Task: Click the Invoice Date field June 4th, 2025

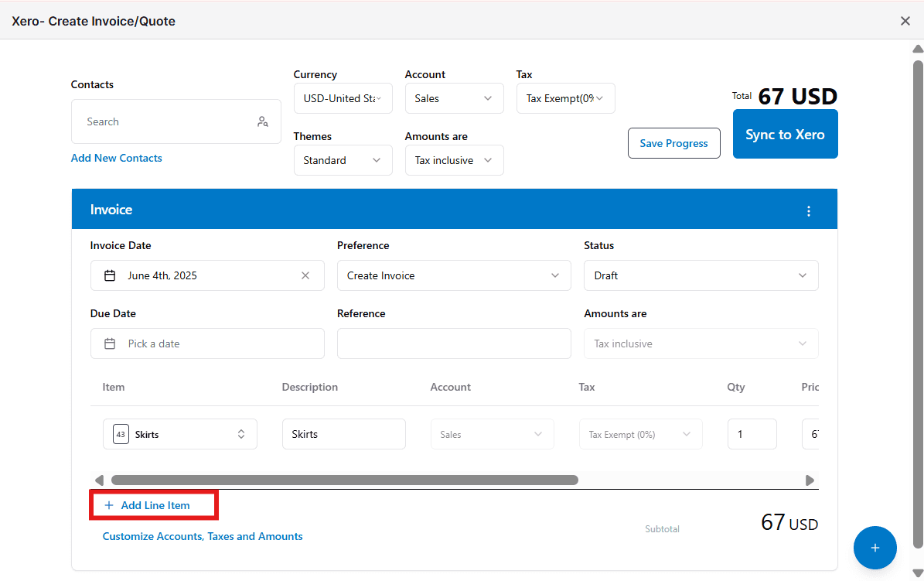Action: (207, 275)
